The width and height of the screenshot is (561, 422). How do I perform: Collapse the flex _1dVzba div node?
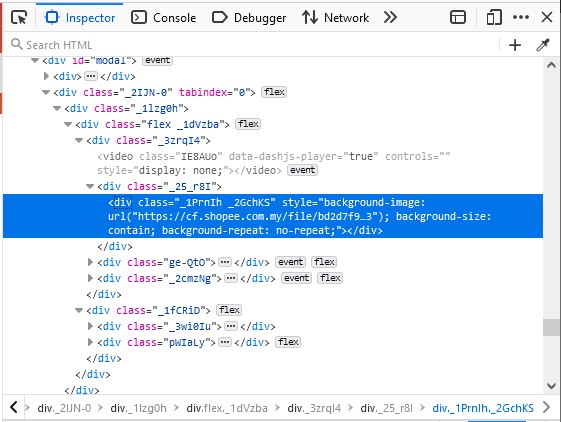coord(68,125)
